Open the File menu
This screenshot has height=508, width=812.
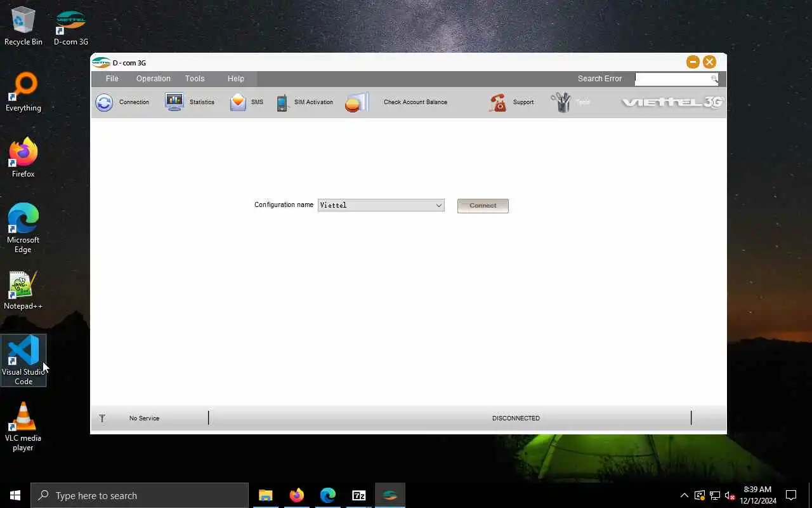click(112, 79)
